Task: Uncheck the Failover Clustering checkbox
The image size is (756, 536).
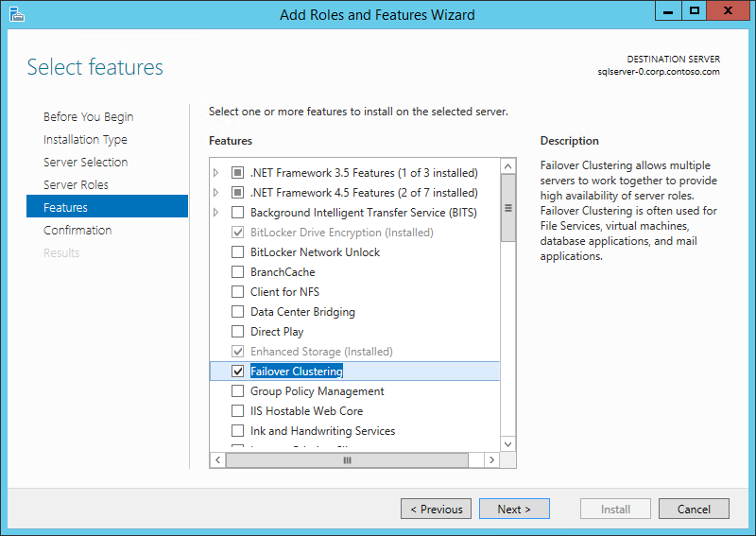Action: point(238,372)
